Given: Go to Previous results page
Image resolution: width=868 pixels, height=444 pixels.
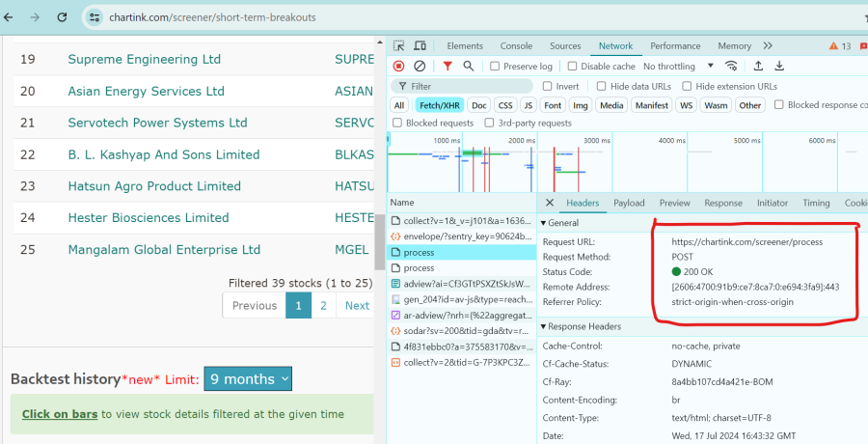Looking at the screenshot, I should click(254, 305).
